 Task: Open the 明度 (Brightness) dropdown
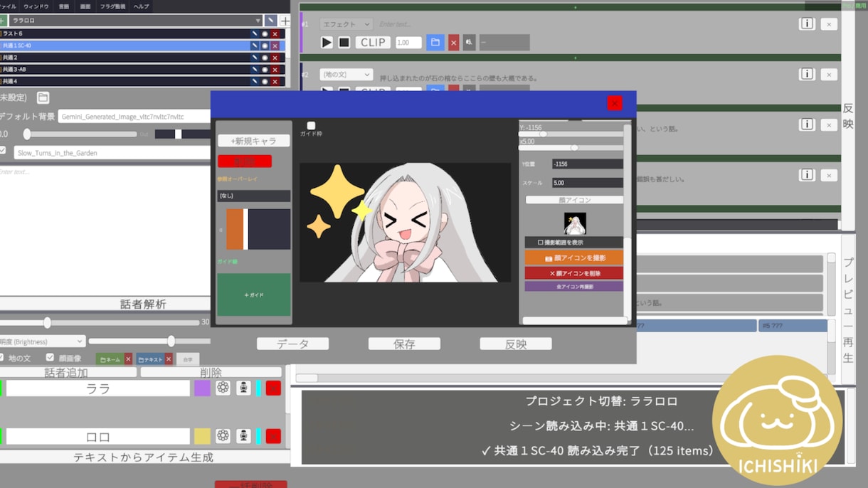(41, 341)
